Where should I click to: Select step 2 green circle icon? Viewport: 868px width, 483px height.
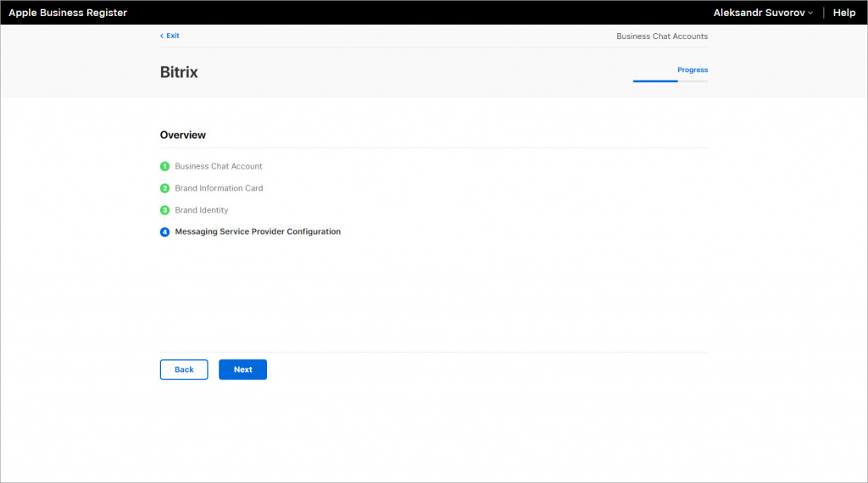click(164, 188)
